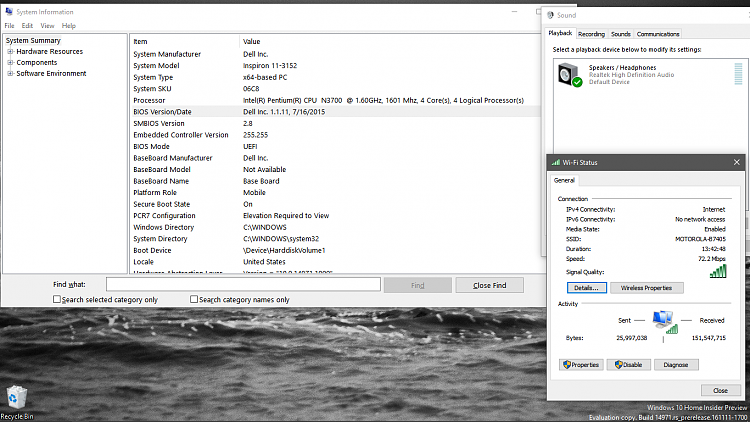The height and width of the screenshot is (422, 750).
Task: Expand the Hardware Resources tree node
Action: [x=10, y=51]
